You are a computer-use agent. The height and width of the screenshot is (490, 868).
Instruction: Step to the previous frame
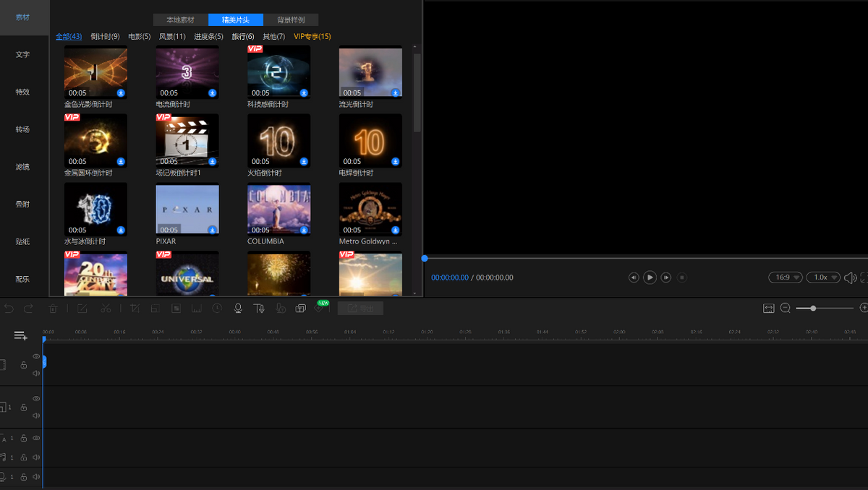tap(634, 278)
